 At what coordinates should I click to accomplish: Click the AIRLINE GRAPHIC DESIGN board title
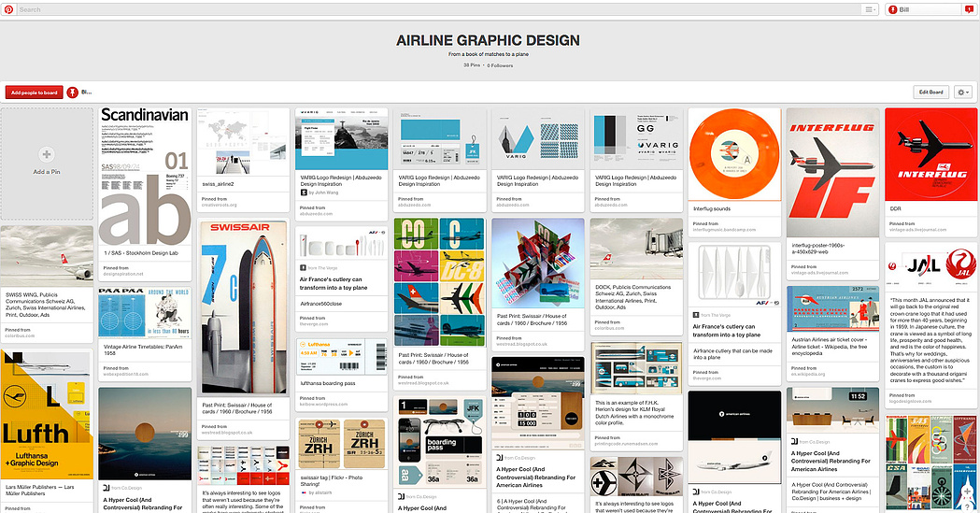488,40
